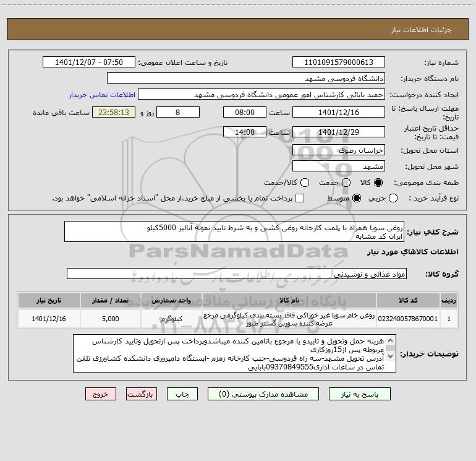Click the buyer name field دانشگاه فردوسی مشهد
This screenshot has height=461, width=476.
(x=246, y=78)
